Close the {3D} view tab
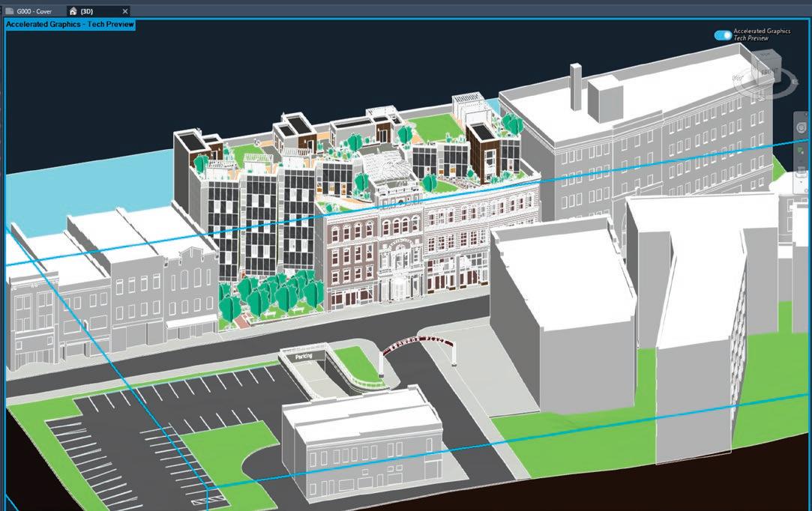 pos(124,11)
